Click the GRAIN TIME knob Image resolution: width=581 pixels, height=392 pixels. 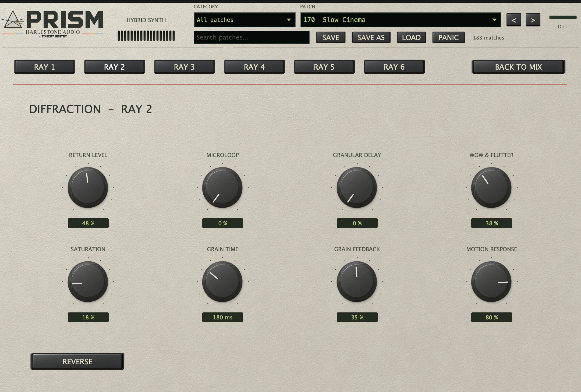pyautogui.click(x=222, y=281)
